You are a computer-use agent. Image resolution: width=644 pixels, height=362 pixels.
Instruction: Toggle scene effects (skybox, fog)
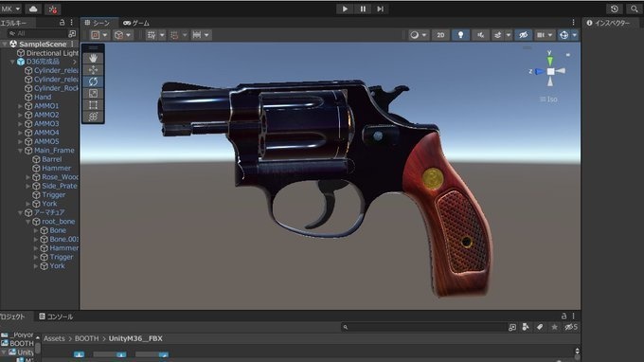point(498,35)
